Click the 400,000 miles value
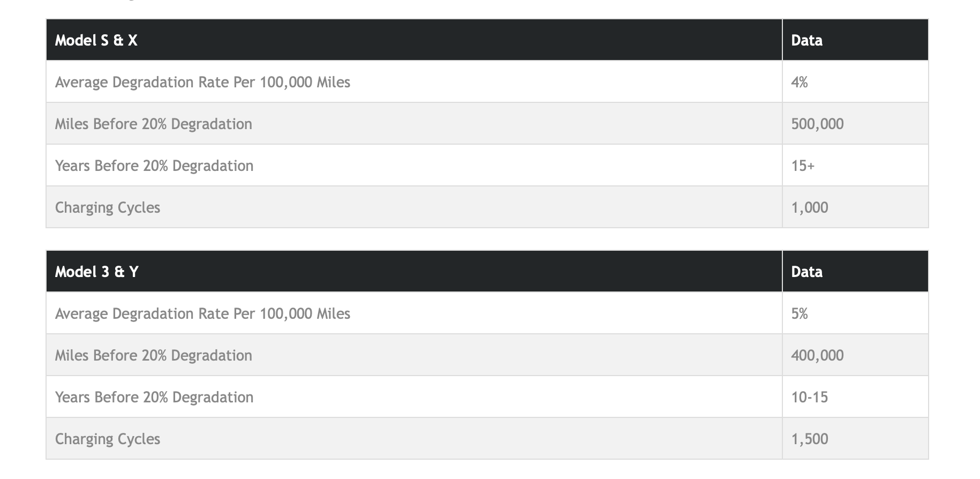 point(817,356)
